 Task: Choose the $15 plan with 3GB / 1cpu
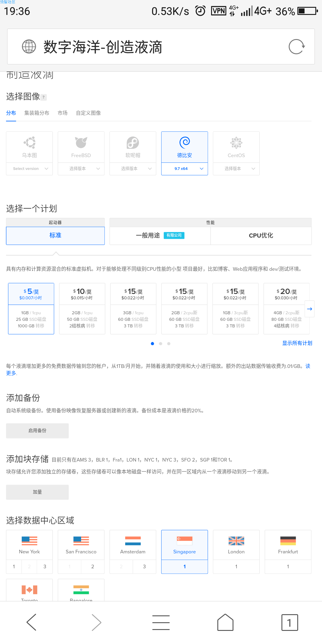tap(133, 309)
